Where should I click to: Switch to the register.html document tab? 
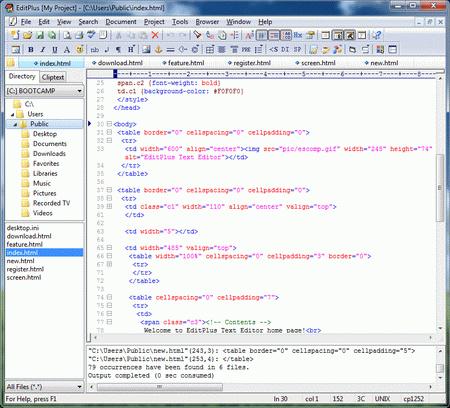(249, 63)
